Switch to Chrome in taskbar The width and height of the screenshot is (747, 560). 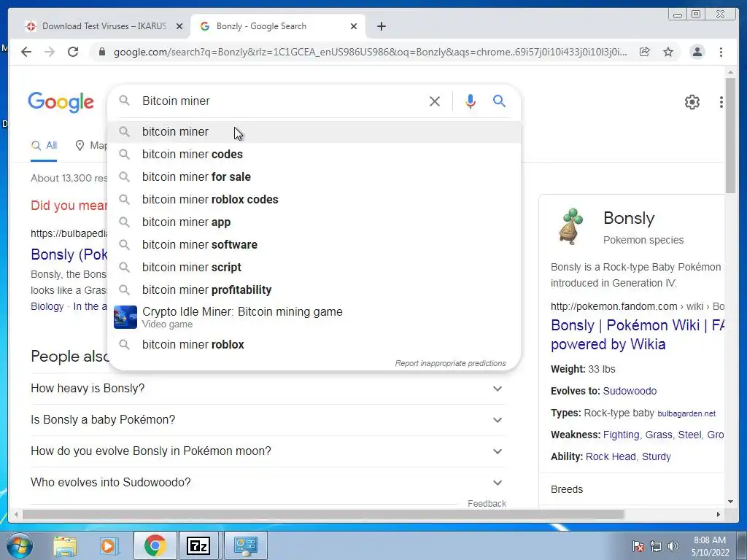155,545
